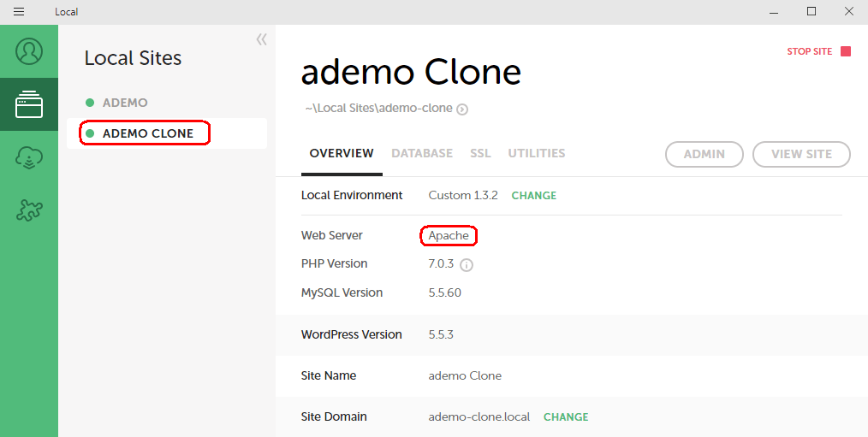868x437 pixels.
Task: Open the hamburger menu
Action: 19,12
